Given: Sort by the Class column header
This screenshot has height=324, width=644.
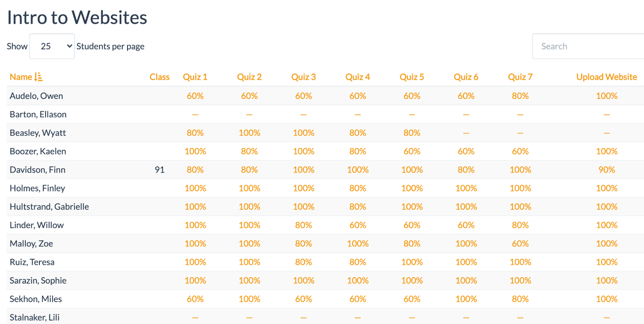Looking at the screenshot, I should coord(159,77).
